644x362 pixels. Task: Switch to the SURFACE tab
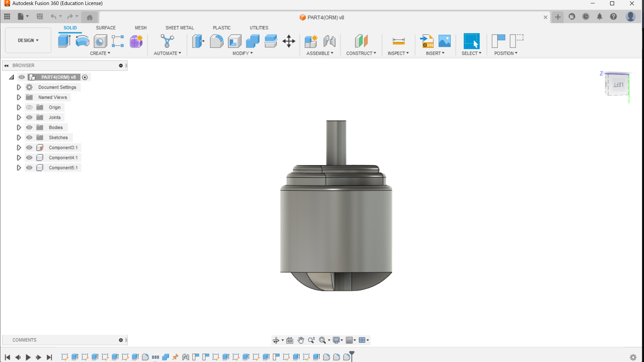click(x=106, y=28)
